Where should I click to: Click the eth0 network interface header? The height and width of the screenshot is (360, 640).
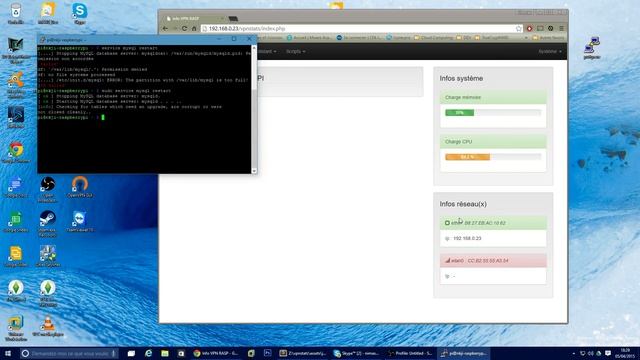[493, 223]
